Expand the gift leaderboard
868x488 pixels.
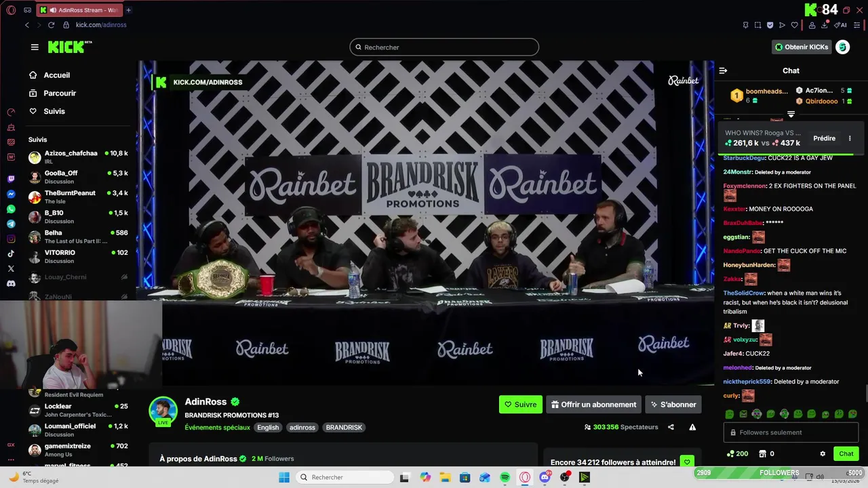pos(791,114)
